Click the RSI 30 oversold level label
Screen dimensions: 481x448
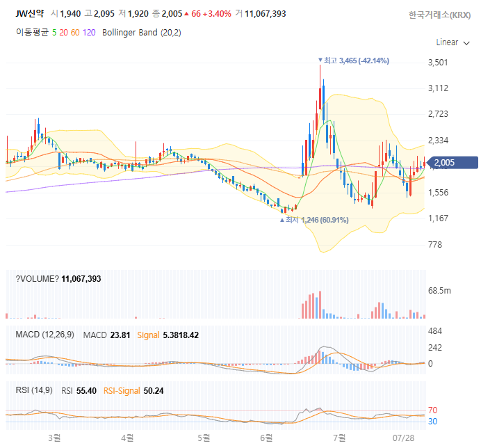click(432, 422)
